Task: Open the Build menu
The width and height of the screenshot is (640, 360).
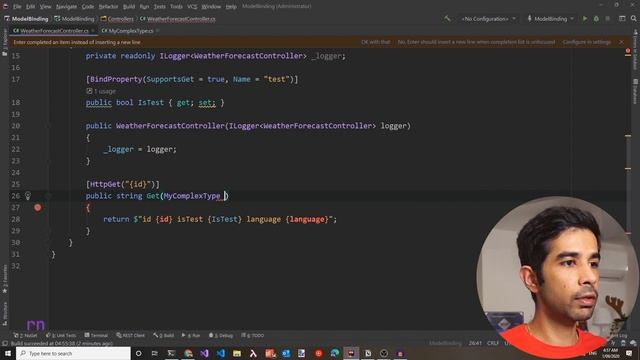Action: click(x=129, y=7)
